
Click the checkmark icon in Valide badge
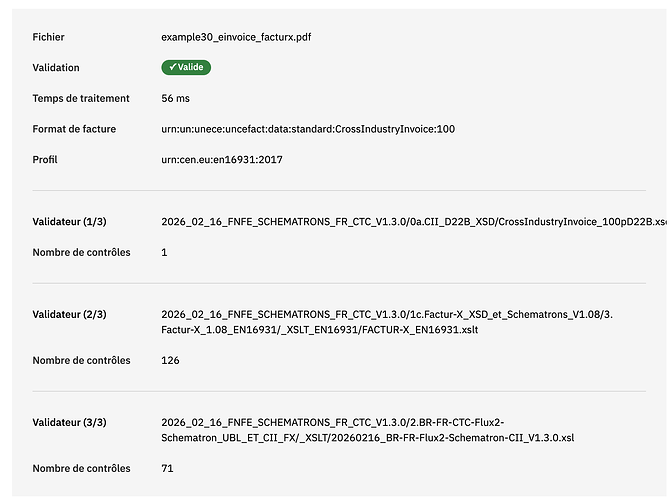172,67
